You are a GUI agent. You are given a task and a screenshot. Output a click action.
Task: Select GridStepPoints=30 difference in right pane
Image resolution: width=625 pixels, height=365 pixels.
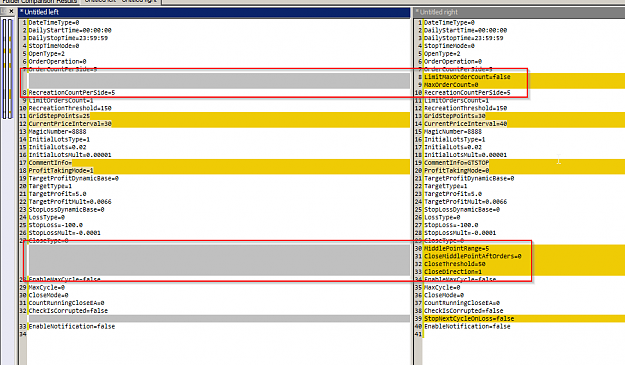click(454, 116)
